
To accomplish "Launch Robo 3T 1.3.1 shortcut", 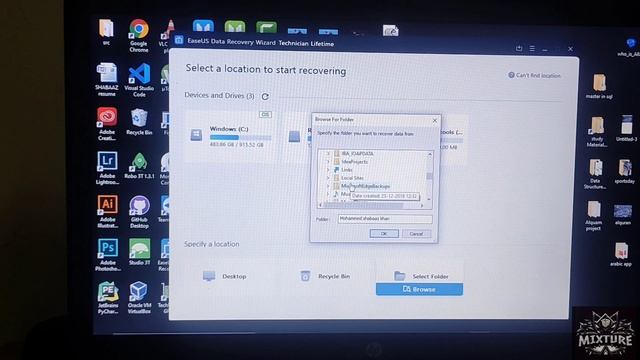I will pos(139,166).
